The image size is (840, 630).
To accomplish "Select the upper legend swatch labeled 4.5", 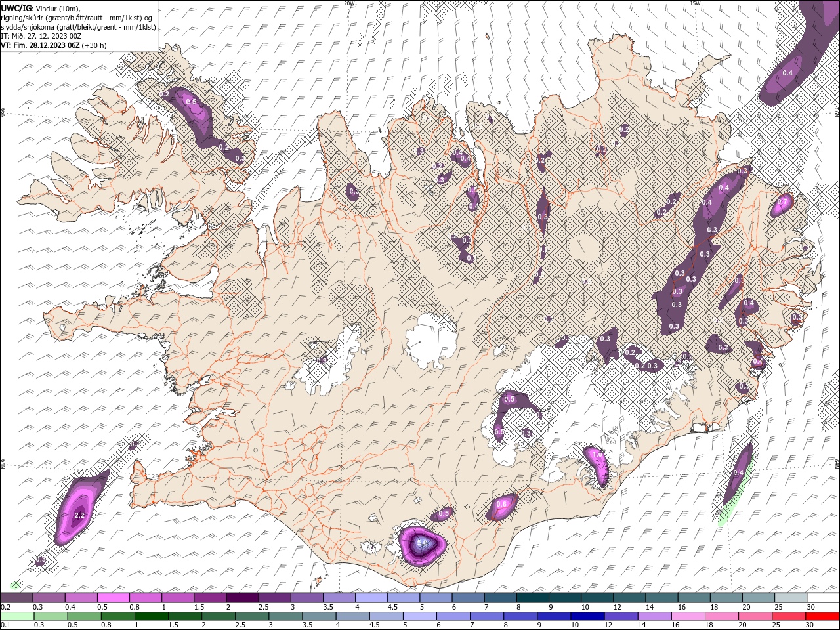I will (404, 597).
